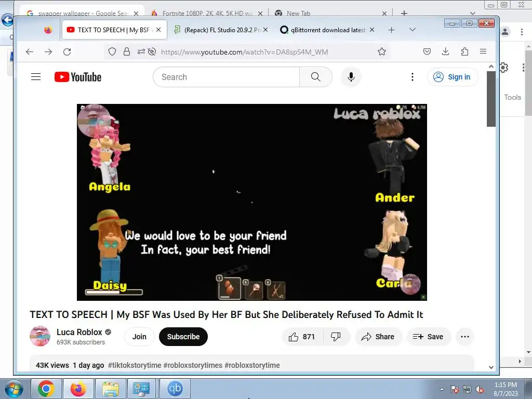
Task: Close the TEXT TO SPEECH tab
Action: (x=158, y=30)
